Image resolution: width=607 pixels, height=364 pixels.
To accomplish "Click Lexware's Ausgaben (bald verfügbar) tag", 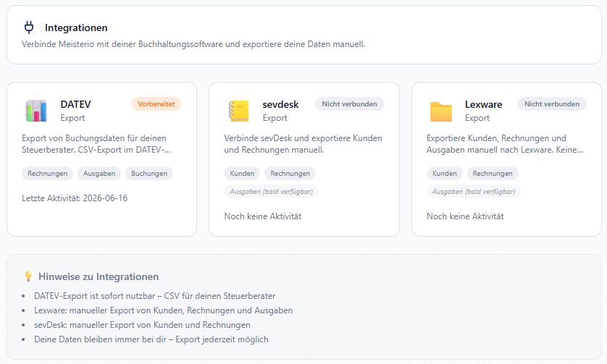I will pos(474,192).
